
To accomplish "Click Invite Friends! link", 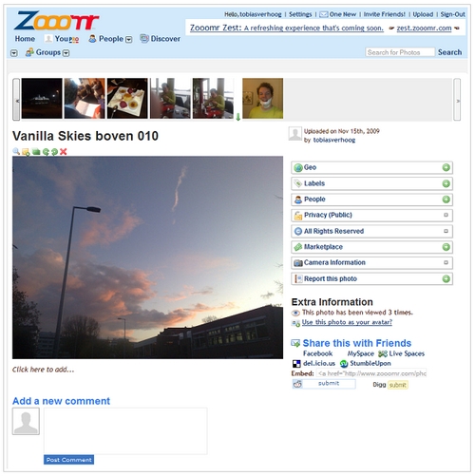I will pyautogui.click(x=384, y=14).
